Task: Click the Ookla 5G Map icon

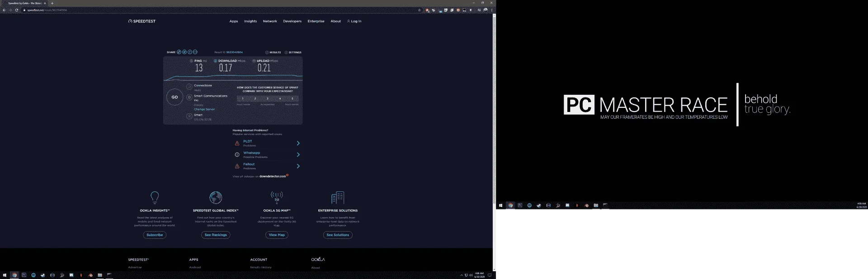Action: pos(277,197)
